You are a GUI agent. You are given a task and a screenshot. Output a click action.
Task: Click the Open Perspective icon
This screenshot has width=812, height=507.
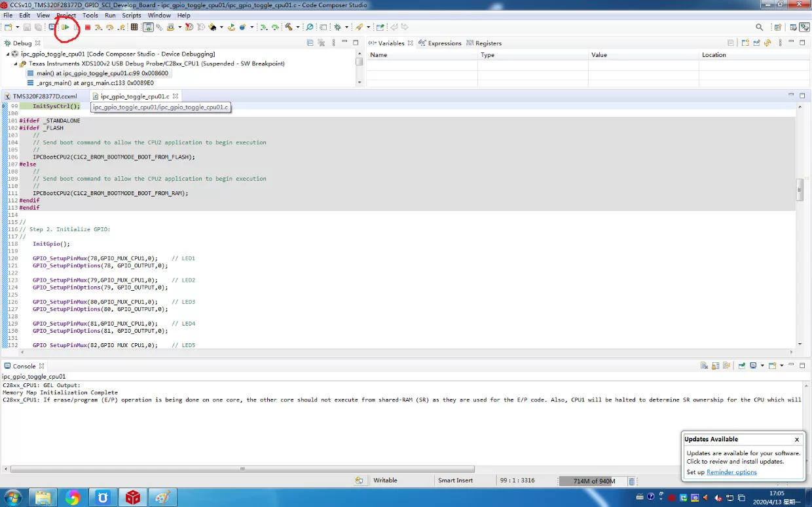777,27
